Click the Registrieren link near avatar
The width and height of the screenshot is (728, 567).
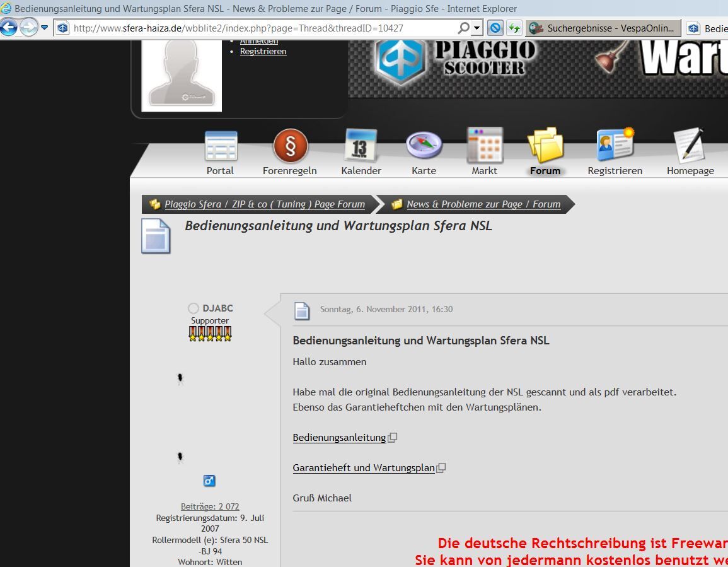point(263,51)
